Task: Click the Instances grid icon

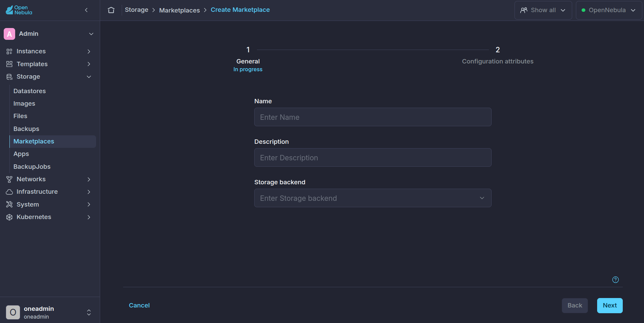Action: 9,51
